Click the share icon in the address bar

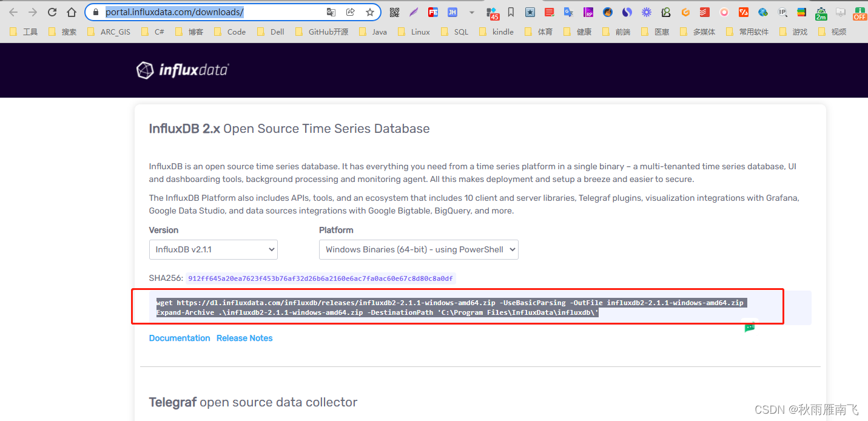(x=351, y=12)
